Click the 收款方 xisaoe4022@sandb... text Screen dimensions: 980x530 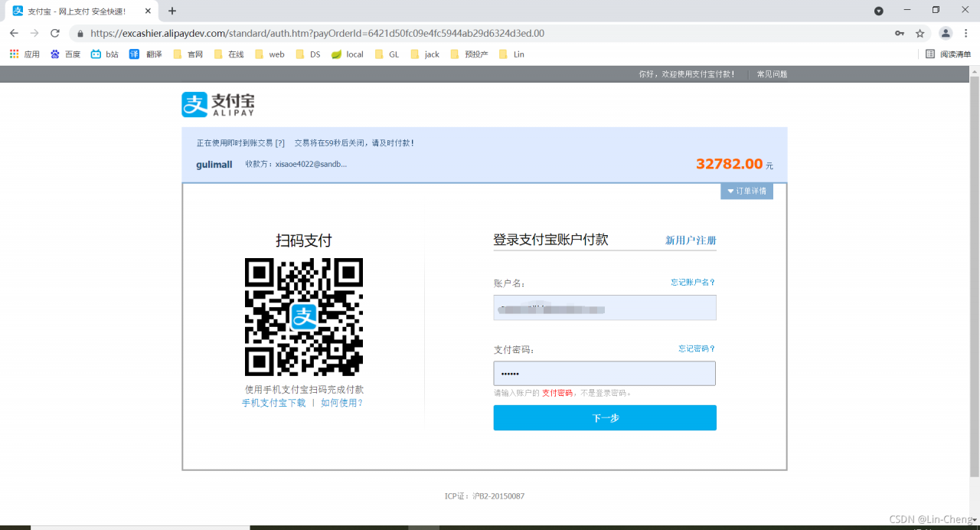[x=296, y=164]
